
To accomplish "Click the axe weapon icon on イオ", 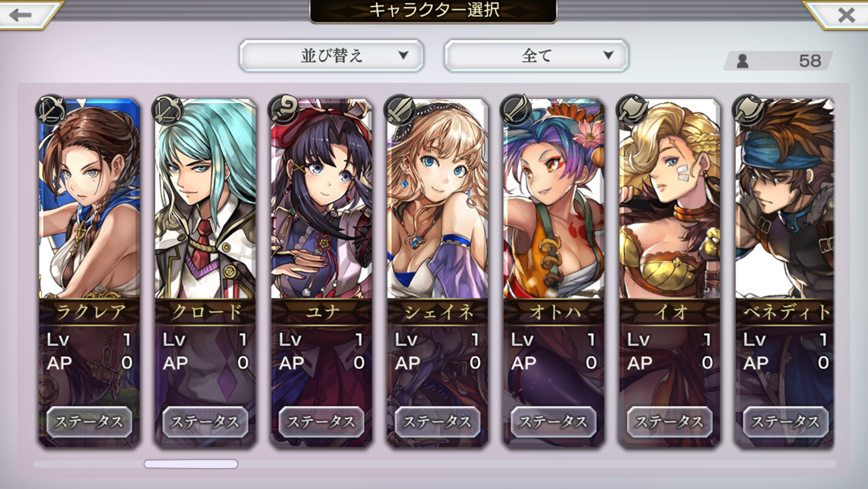I will click(x=632, y=109).
